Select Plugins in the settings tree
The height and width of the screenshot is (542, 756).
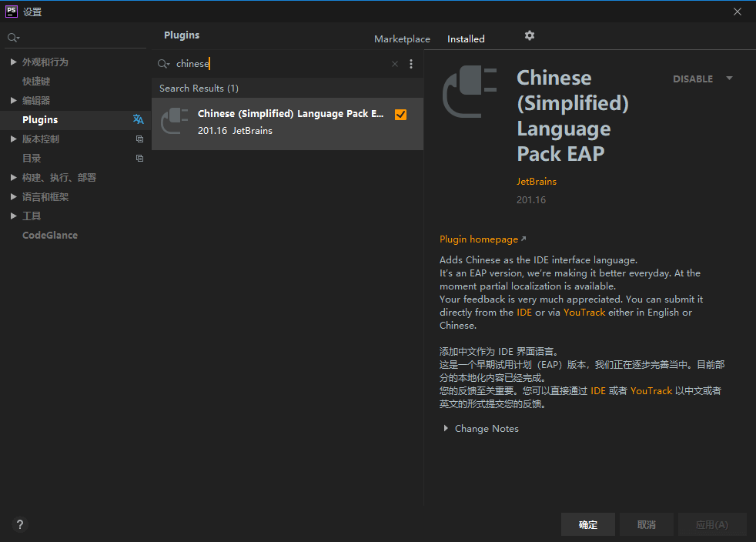(40, 119)
